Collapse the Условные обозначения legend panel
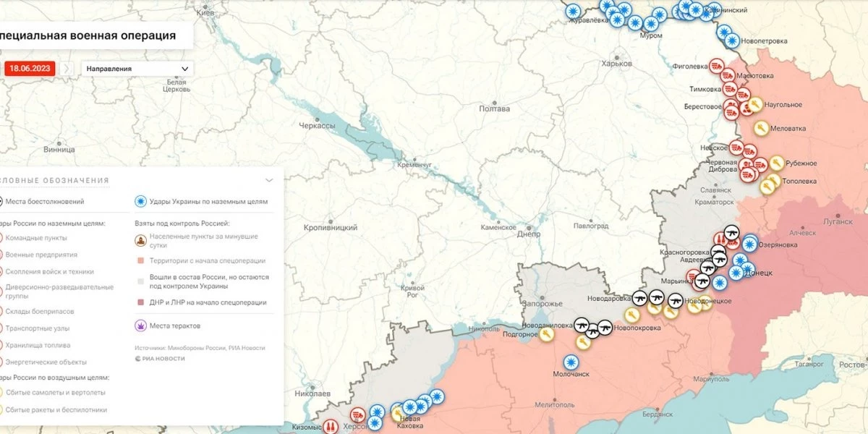This screenshot has width=868, height=434. 270,180
